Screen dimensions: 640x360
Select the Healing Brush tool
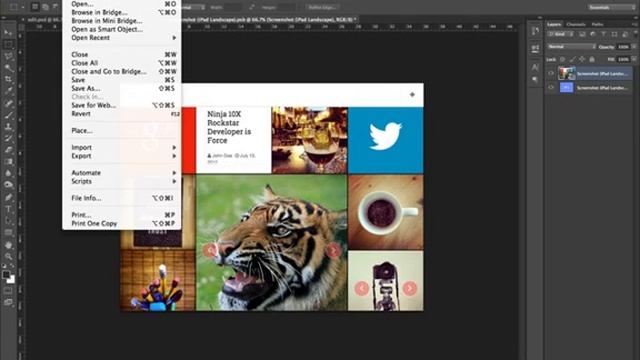pos(9,103)
